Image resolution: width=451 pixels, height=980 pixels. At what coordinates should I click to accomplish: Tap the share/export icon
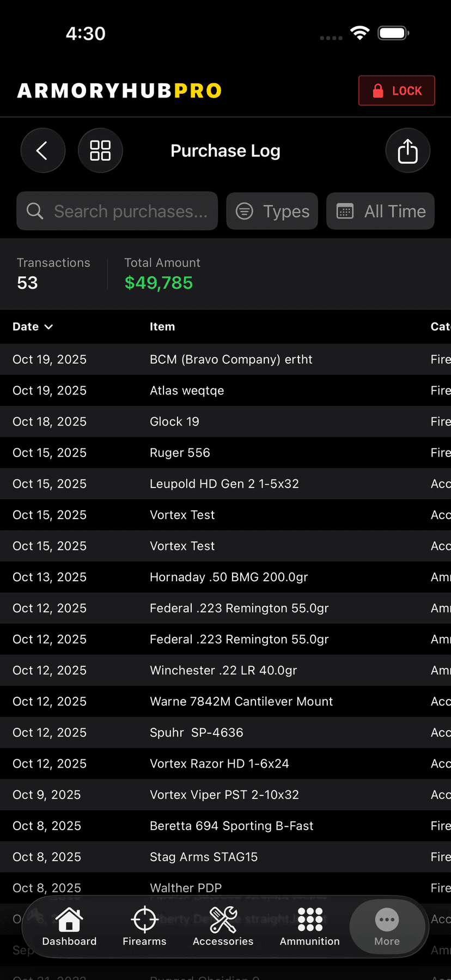click(407, 151)
